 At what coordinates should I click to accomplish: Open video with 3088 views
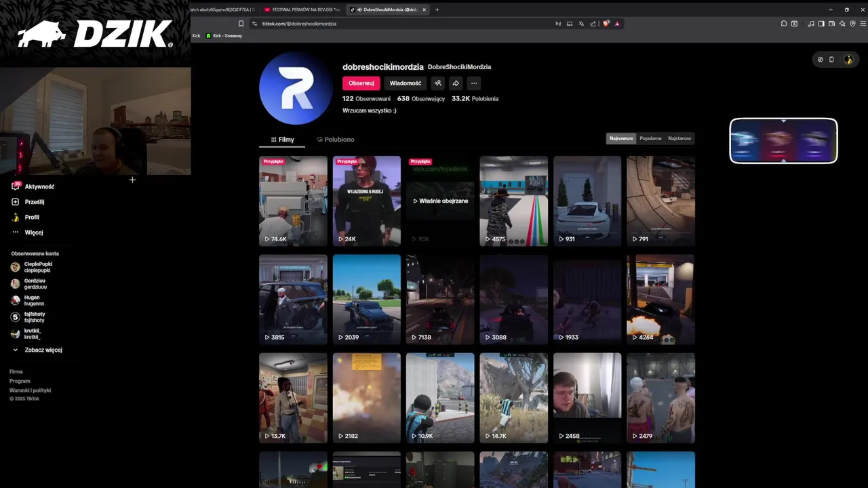pyautogui.click(x=514, y=299)
